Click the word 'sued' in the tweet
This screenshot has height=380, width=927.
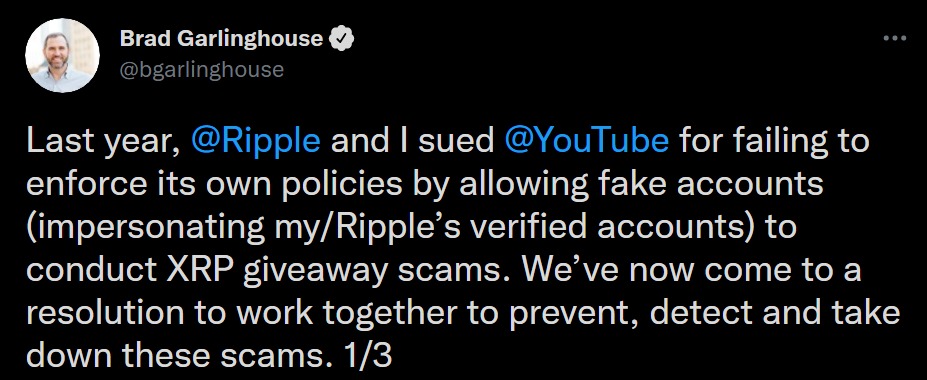click(x=457, y=142)
